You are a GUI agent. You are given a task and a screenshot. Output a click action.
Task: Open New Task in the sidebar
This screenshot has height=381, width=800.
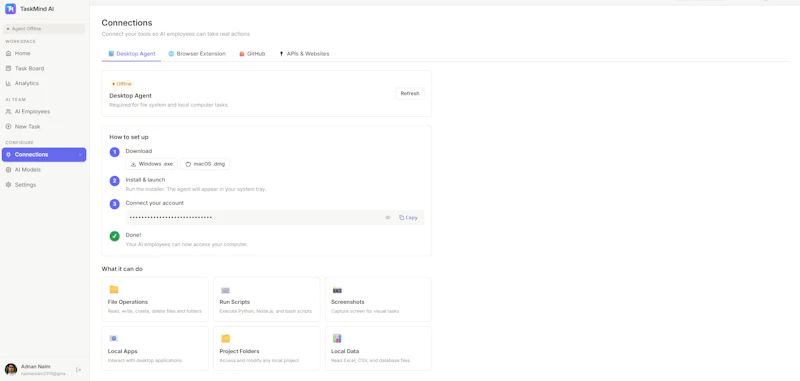point(44,126)
